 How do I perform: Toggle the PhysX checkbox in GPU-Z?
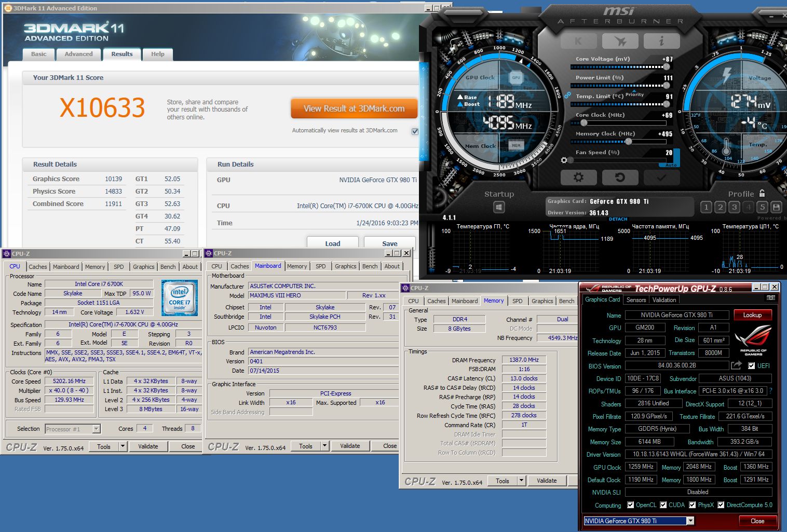[x=693, y=504]
